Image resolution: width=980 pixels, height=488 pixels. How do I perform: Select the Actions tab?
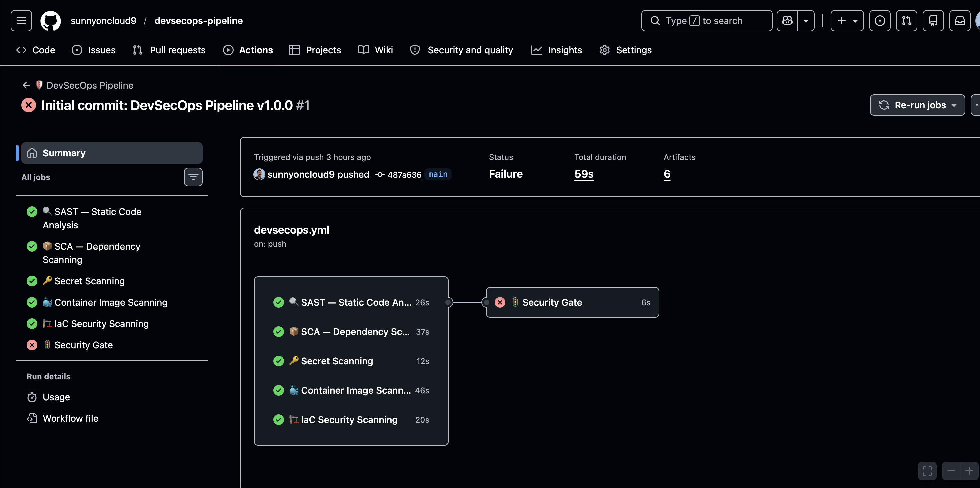click(x=248, y=50)
